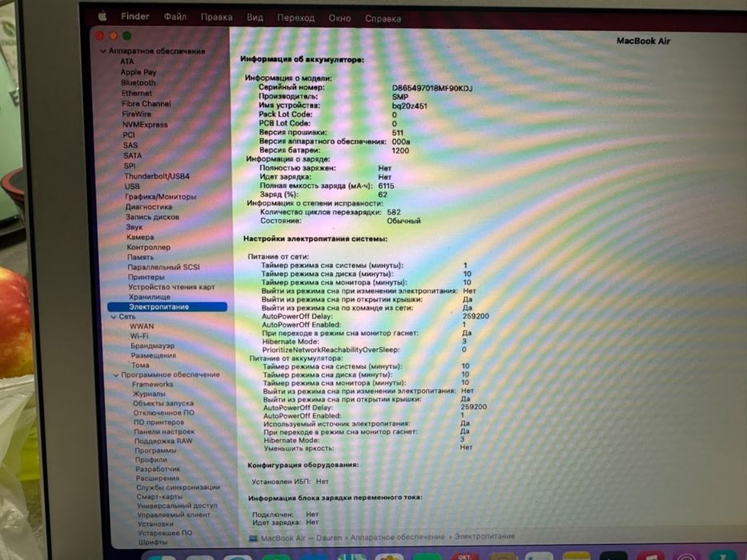Select Устройство чтения карт item

point(171,287)
